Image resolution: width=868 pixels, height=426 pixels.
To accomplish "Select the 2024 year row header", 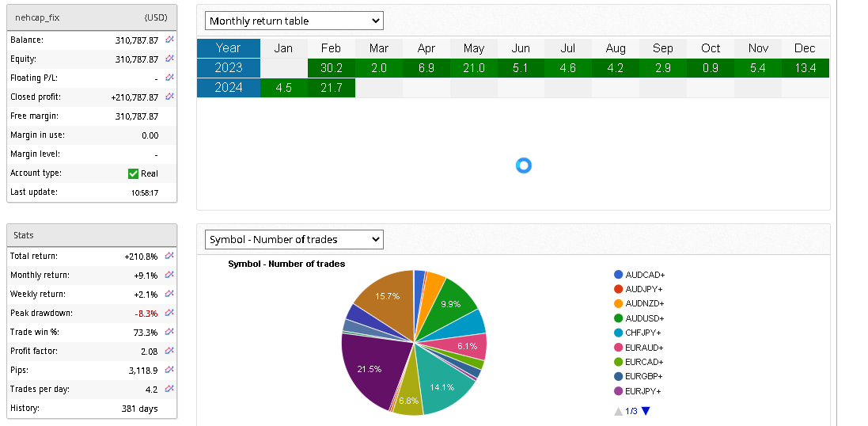I will click(228, 88).
